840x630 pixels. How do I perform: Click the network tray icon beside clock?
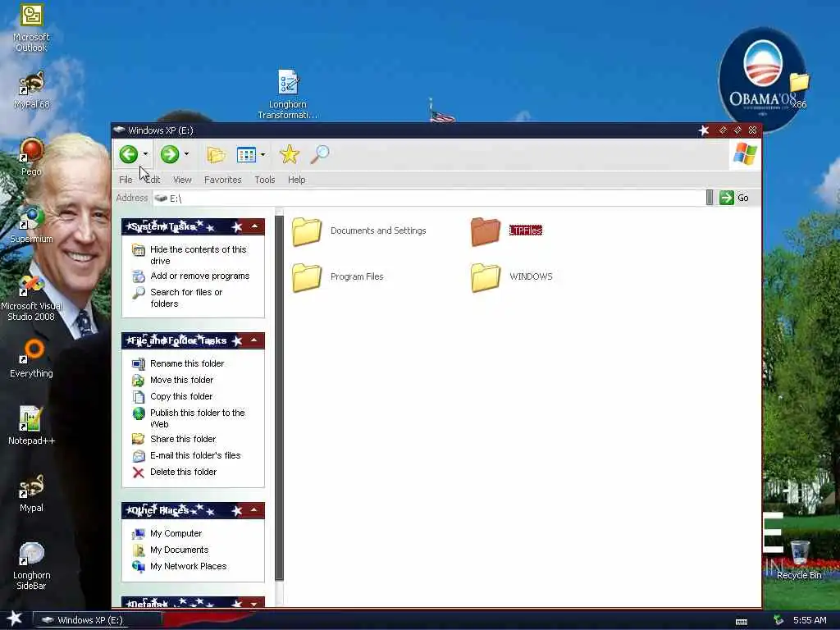(x=778, y=620)
